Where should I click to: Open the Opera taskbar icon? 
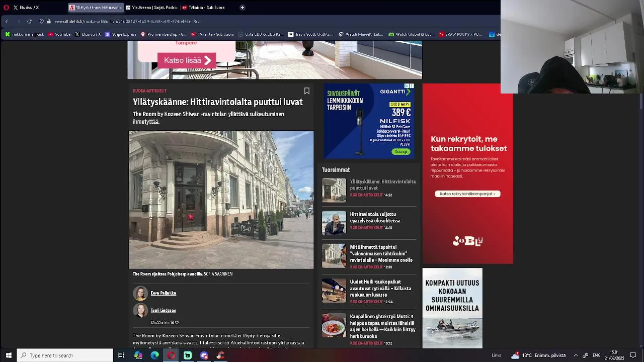[x=171, y=355]
